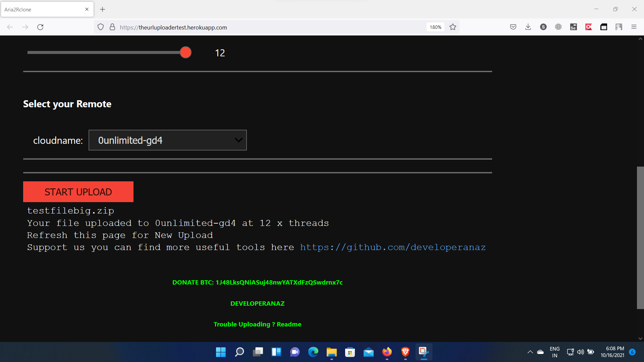
Task: Open Windows Start menu
Action: [x=221, y=352]
